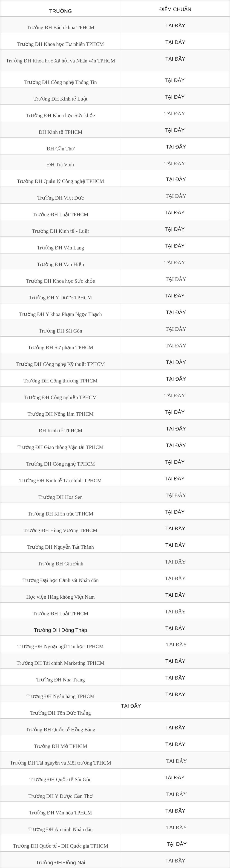Open TẠI ĐÂY link for ĐH Bách khoa TPHCM
230x868 pixels.
tap(175, 26)
